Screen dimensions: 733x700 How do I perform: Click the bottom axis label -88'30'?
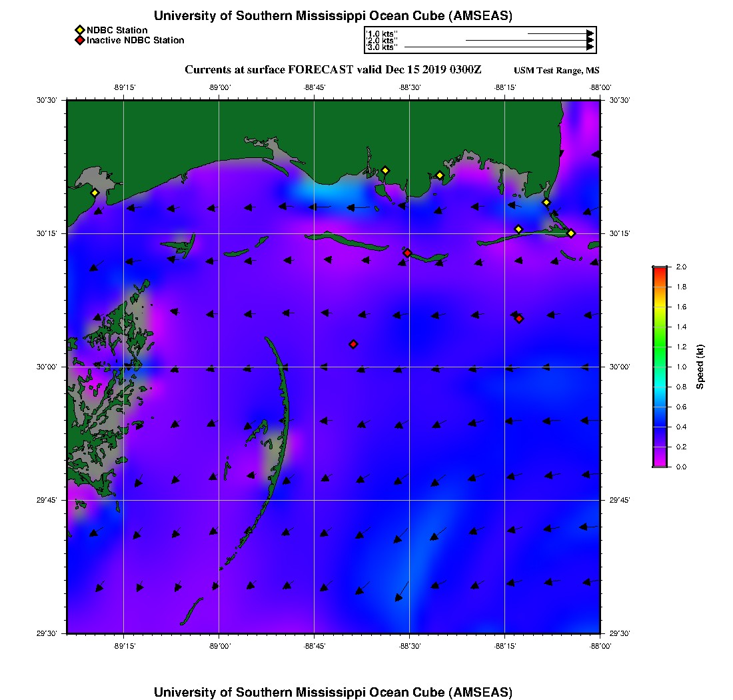(410, 646)
